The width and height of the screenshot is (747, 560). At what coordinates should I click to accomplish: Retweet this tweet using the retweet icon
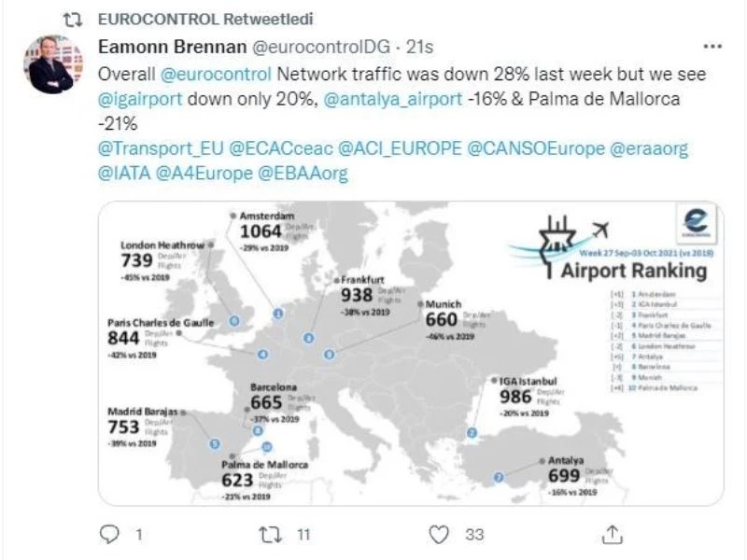(269, 534)
